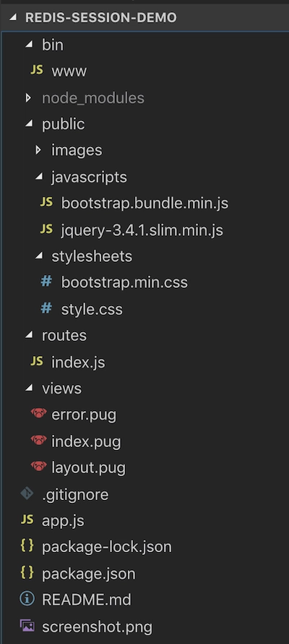Click the JS icon beside www file
Image resolution: width=289 pixels, height=644 pixels.
[36, 70]
